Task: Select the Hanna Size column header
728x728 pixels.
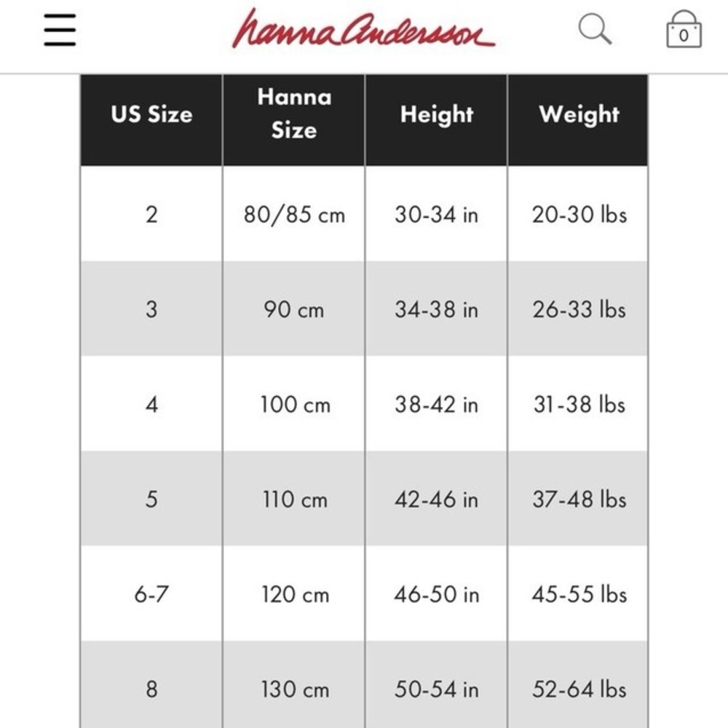Action: (x=294, y=120)
